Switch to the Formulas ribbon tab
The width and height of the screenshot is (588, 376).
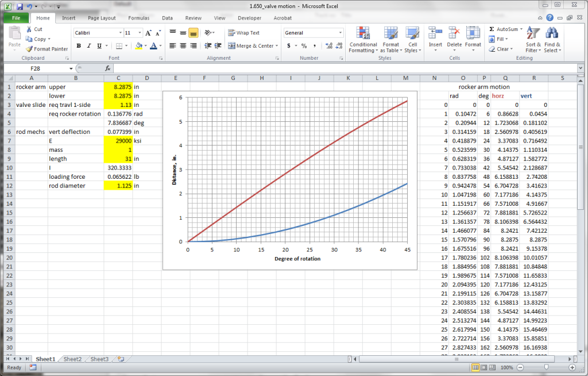(138, 18)
